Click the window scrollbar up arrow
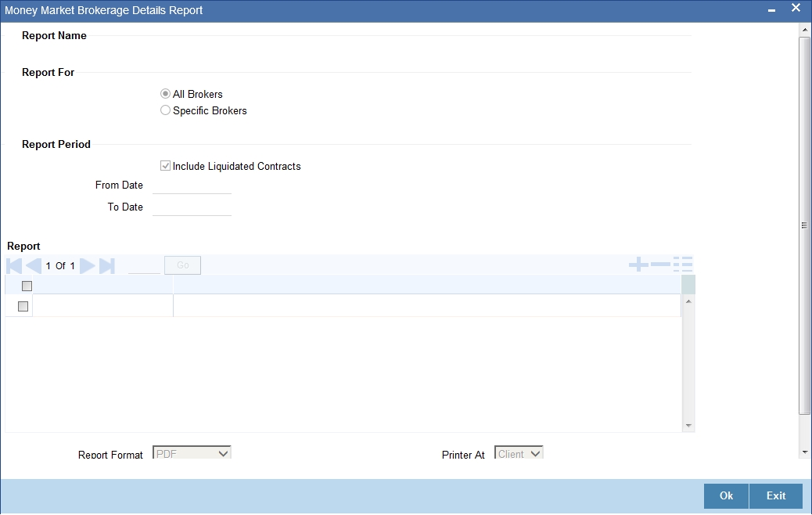 click(805, 30)
